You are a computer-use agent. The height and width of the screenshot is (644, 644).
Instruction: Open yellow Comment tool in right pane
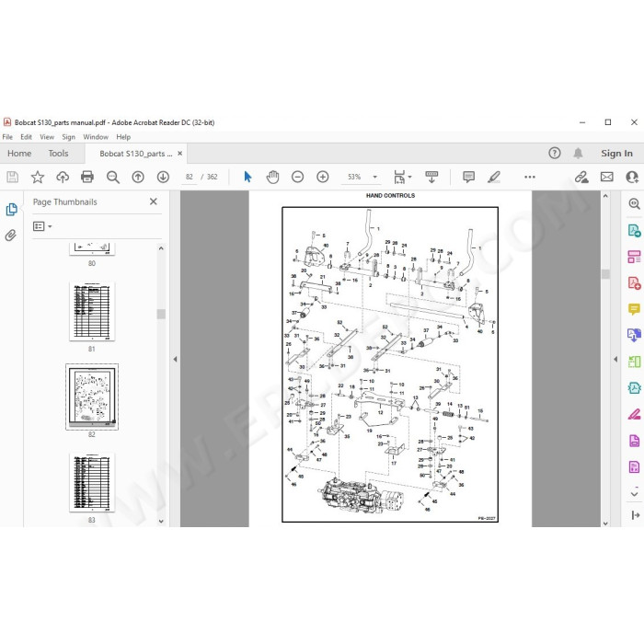[x=634, y=309]
